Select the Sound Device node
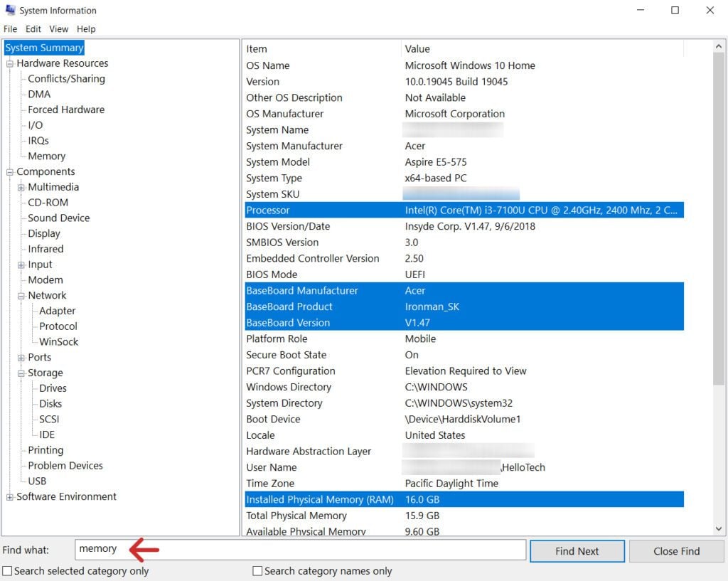728x581 pixels. [x=58, y=218]
